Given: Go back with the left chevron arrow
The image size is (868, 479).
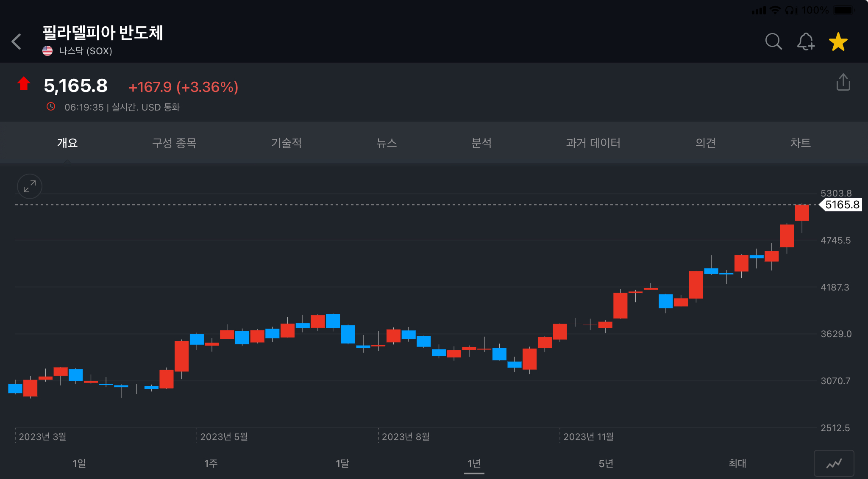Looking at the screenshot, I should 17,42.
